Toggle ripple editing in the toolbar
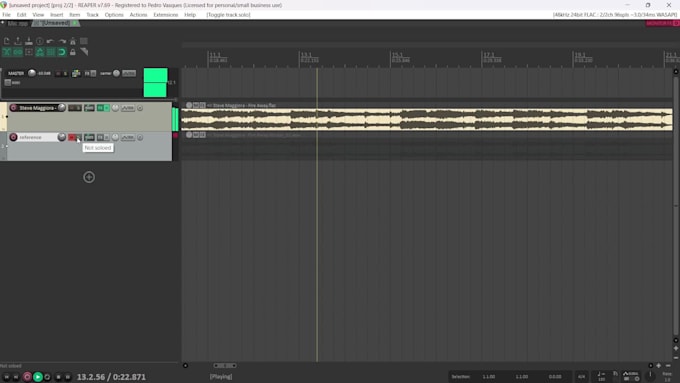Image resolution: width=680 pixels, height=383 pixels. pyautogui.click(x=29, y=52)
